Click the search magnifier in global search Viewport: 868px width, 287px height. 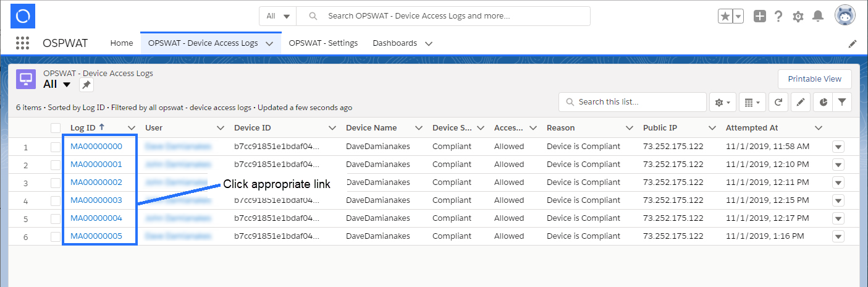click(313, 16)
